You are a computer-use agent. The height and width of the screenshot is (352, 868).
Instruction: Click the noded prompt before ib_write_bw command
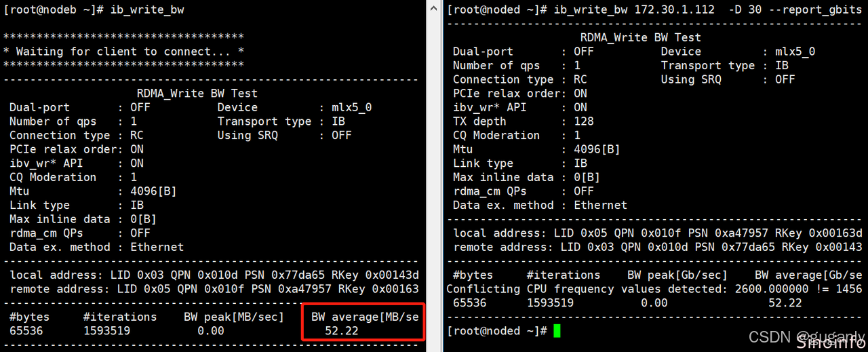(x=497, y=9)
